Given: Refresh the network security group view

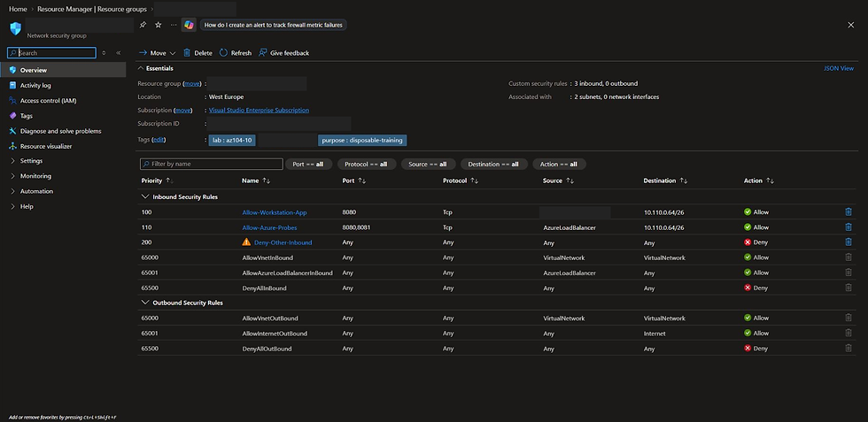Looking at the screenshot, I should point(236,53).
